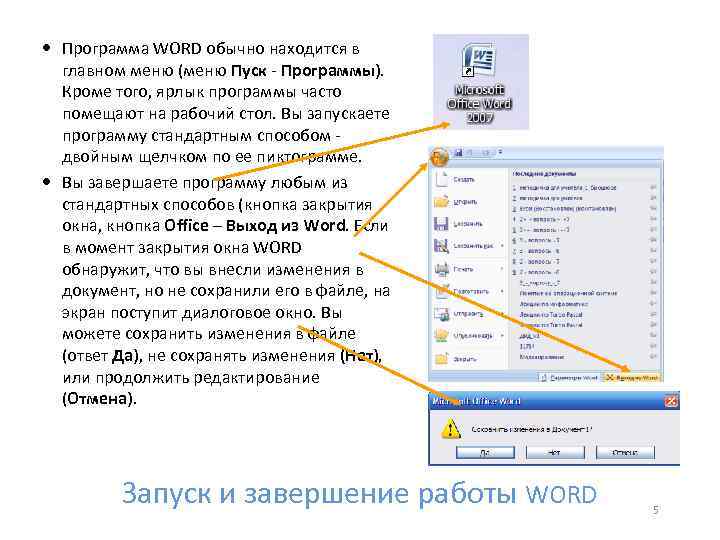Viewport: 720px width, 540px height.
Task: Open the round Office button
Action: (439, 157)
